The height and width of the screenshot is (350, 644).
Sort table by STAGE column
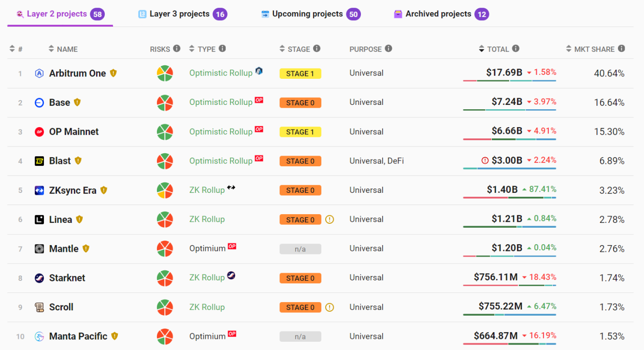click(x=295, y=49)
